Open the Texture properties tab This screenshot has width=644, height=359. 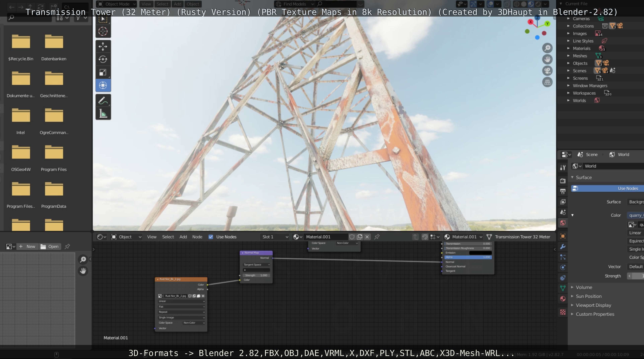click(x=563, y=312)
